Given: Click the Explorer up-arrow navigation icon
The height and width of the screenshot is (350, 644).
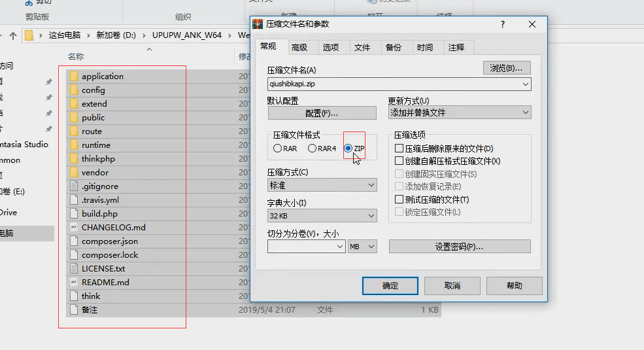Looking at the screenshot, I should [13, 36].
